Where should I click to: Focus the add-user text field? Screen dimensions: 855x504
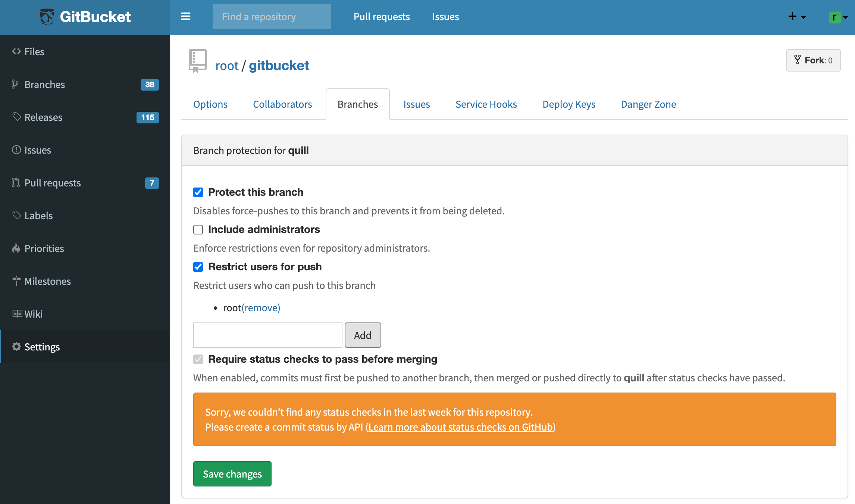[x=267, y=335]
